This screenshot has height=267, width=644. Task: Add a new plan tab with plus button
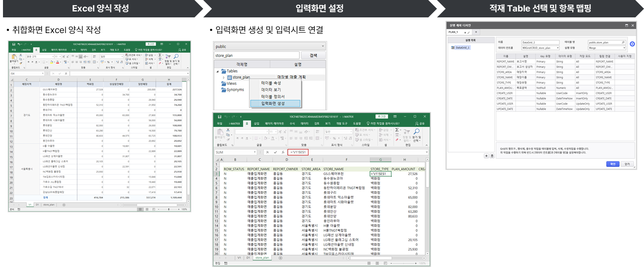pyautogui.click(x=476, y=32)
